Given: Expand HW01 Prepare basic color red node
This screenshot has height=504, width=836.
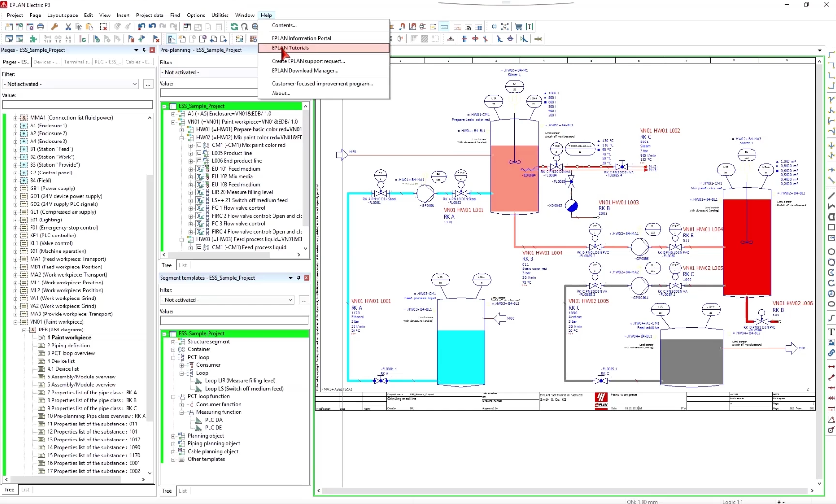Looking at the screenshot, I should pyautogui.click(x=182, y=129).
